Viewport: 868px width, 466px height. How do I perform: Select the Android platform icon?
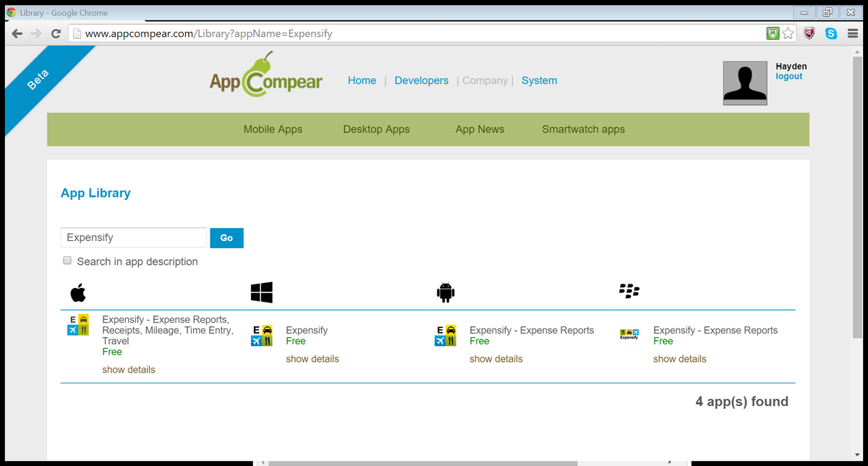[446, 292]
